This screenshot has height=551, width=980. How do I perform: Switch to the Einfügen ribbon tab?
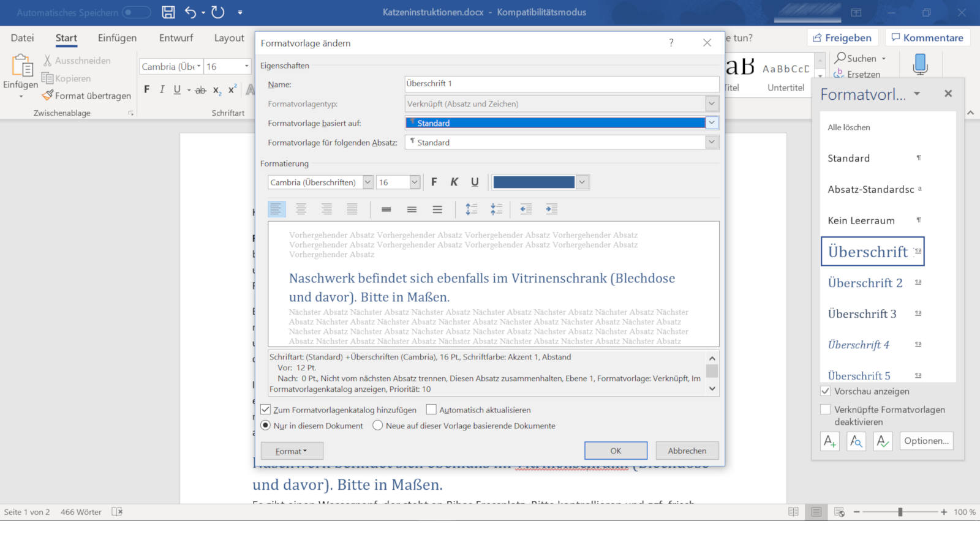pyautogui.click(x=116, y=37)
